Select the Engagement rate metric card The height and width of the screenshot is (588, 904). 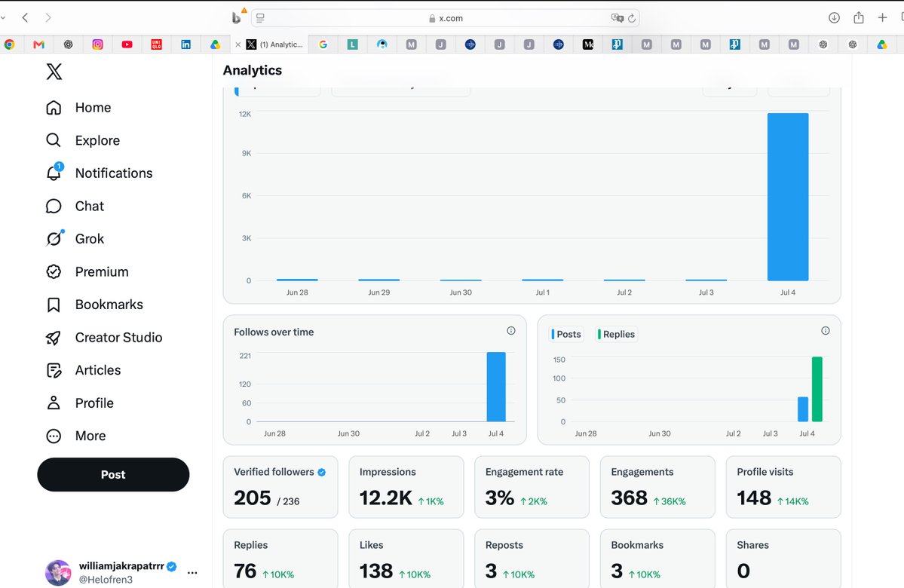click(532, 487)
